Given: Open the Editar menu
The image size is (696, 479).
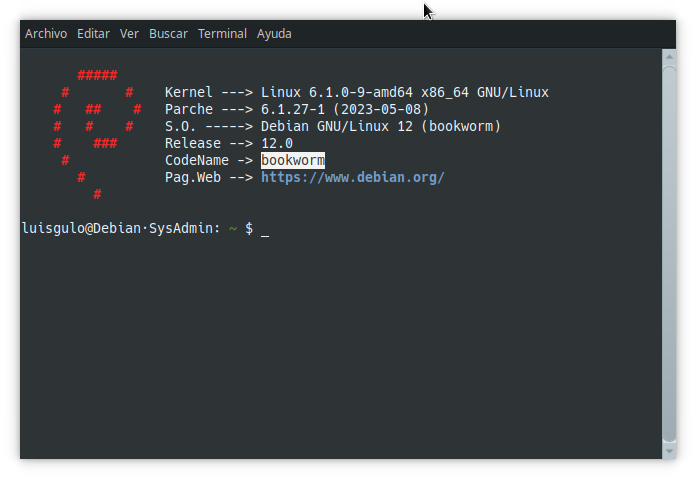Looking at the screenshot, I should (93, 33).
